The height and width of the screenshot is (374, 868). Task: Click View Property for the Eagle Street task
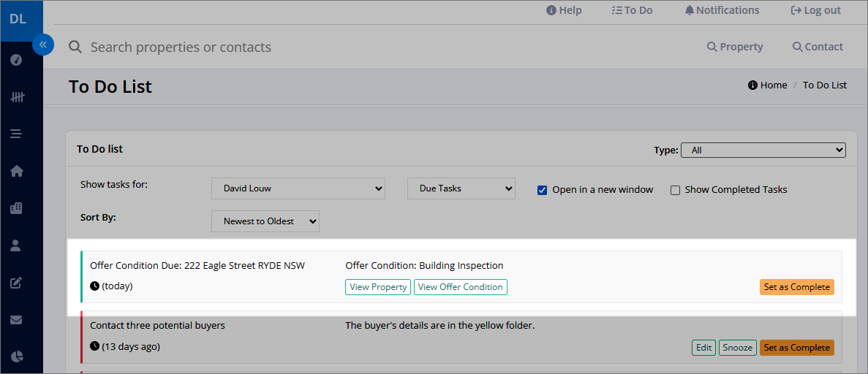coord(378,287)
